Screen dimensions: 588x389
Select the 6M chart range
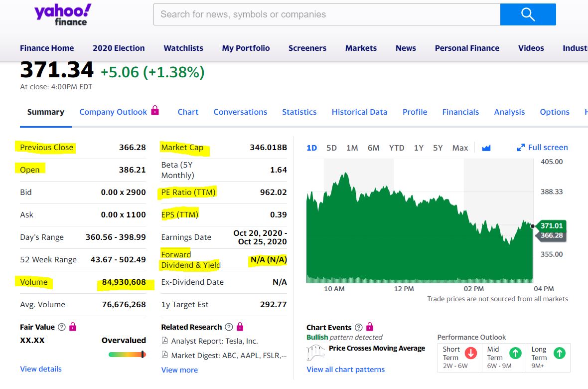coord(373,148)
